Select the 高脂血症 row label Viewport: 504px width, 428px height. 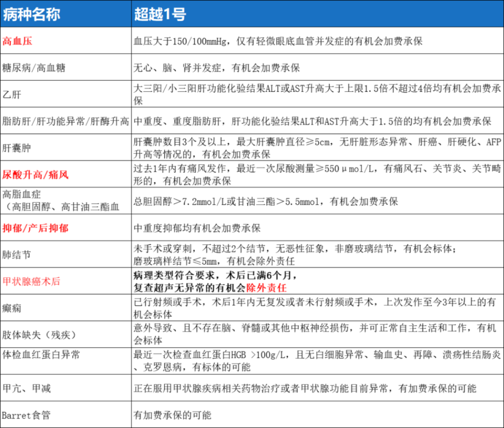click(66, 201)
